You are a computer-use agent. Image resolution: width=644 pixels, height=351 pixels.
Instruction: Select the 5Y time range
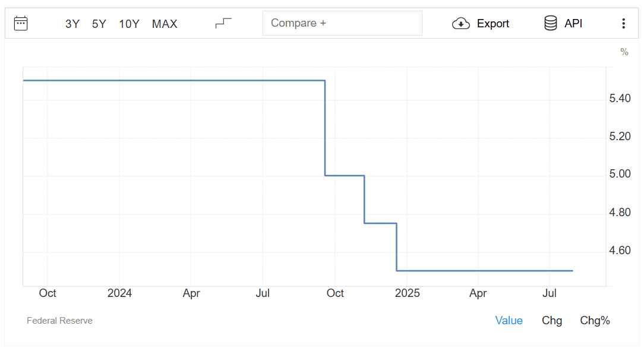[x=99, y=24]
